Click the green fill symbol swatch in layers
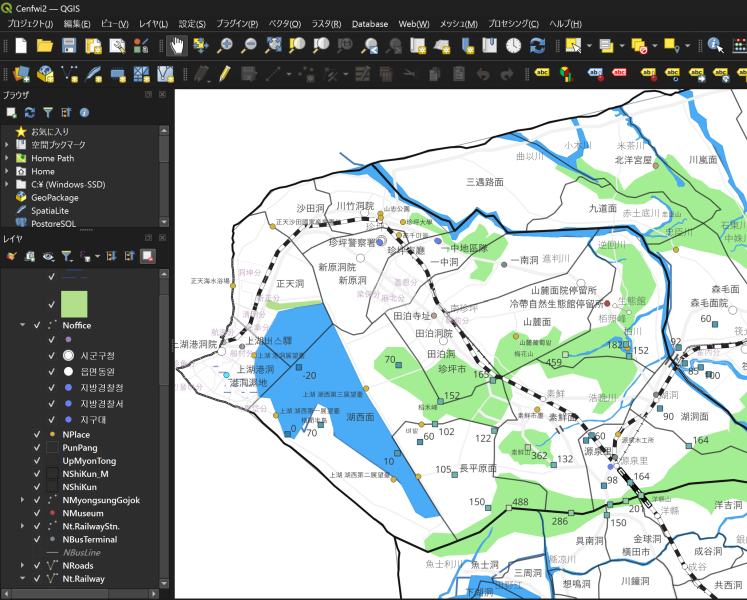Screen dimensions: 747x600 (74, 304)
